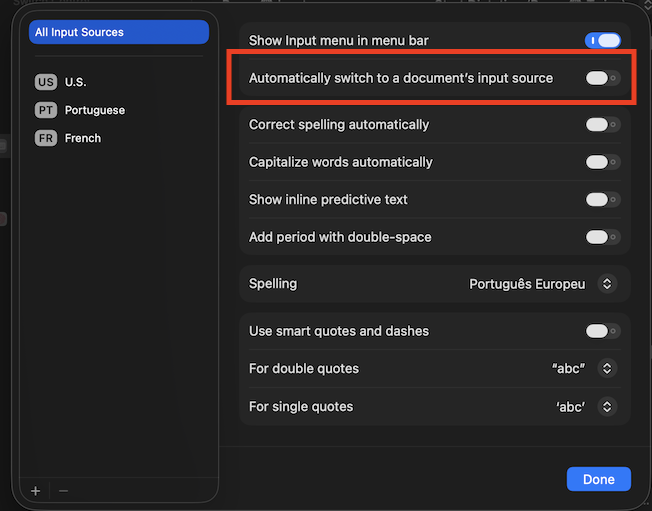Viewport: 652px width, 511px height.
Task: Open the Spelling language dropdown
Action: [606, 284]
